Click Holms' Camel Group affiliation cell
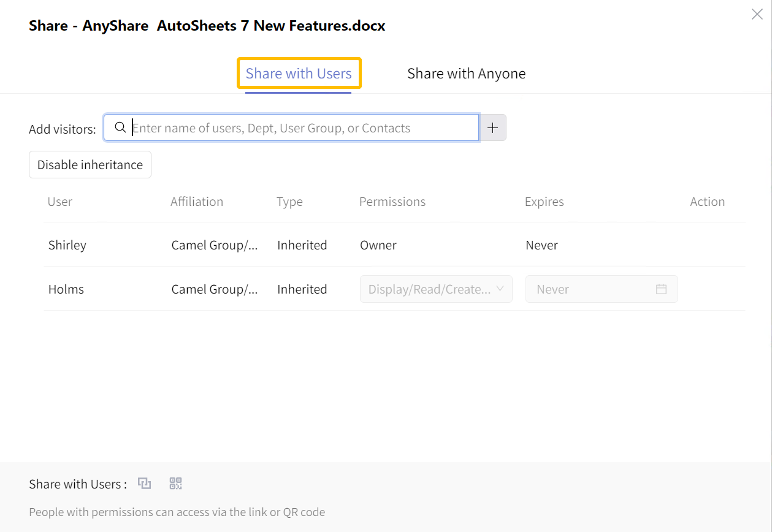 215,289
